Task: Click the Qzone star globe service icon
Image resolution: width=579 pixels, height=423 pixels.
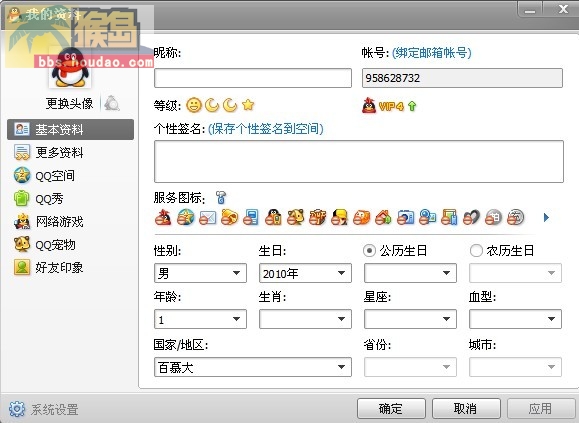Action: (x=185, y=217)
